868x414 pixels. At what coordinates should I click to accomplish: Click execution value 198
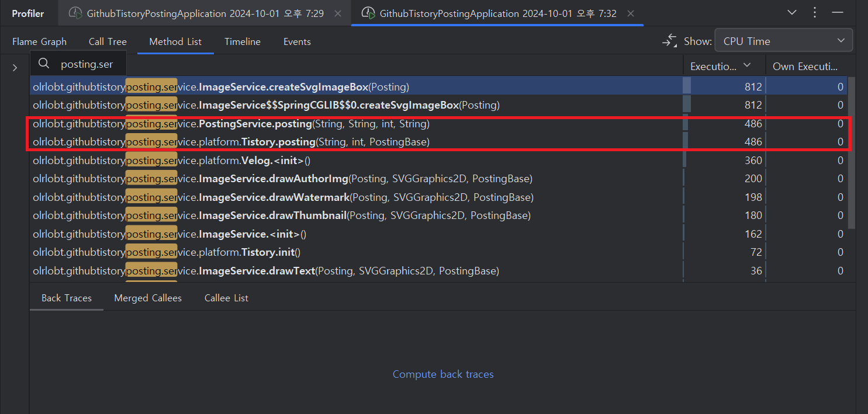point(753,197)
